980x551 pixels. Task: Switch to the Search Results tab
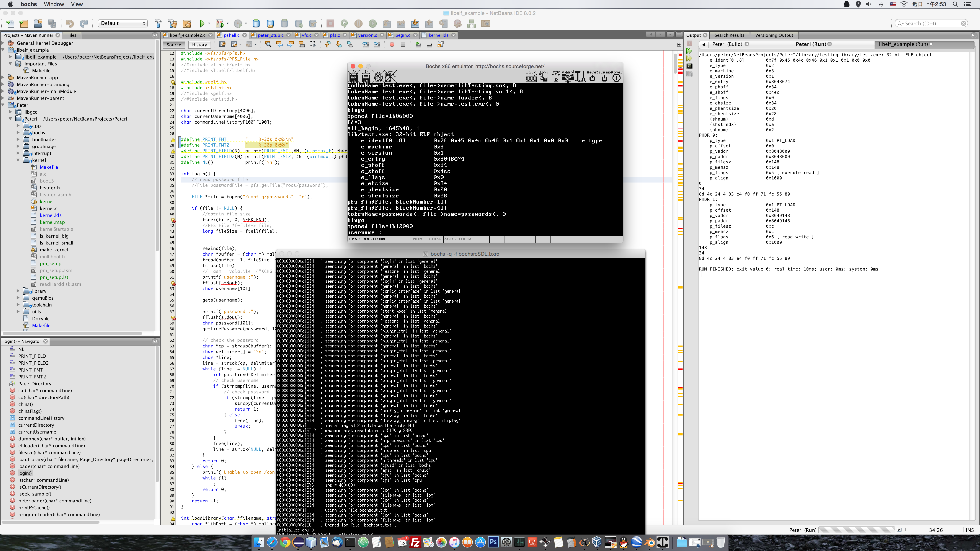729,35
